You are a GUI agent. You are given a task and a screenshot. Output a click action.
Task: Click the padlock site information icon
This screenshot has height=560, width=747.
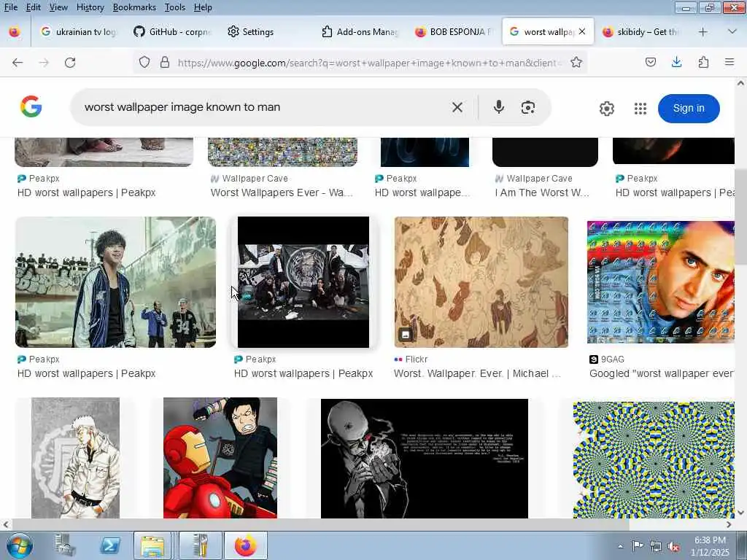tap(165, 63)
